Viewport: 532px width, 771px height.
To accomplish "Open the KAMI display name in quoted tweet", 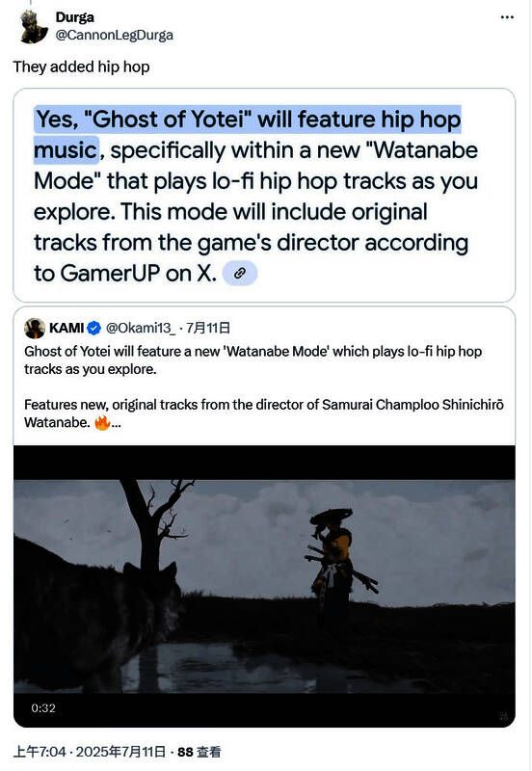I will point(66,328).
